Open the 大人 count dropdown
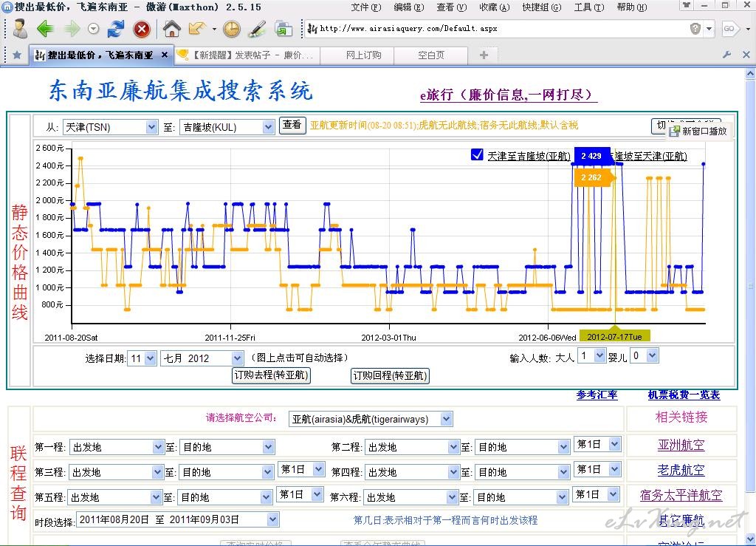The width and height of the screenshot is (756, 546). pos(591,356)
